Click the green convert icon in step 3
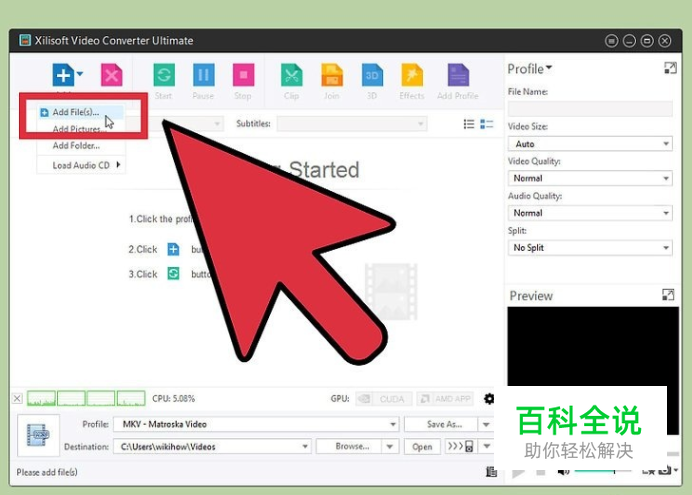Image resolution: width=692 pixels, height=495 pixels. tap(173, 274)
